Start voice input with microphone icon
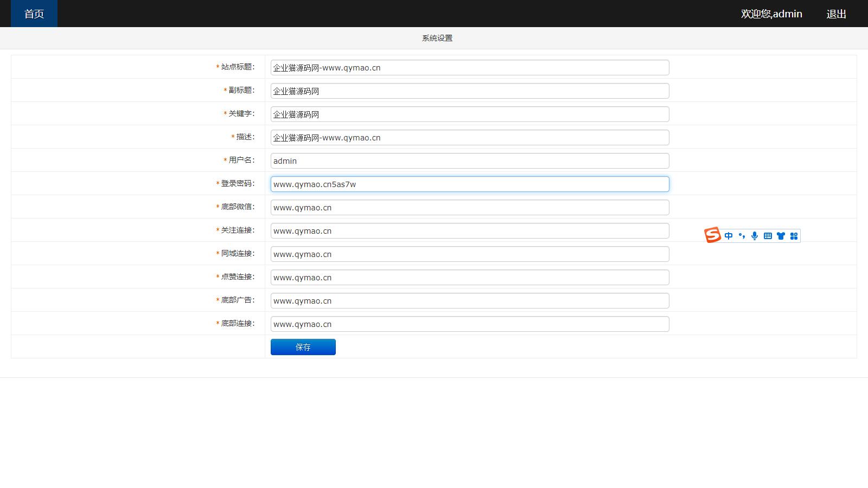868x488 pixels. coord(755,236)
